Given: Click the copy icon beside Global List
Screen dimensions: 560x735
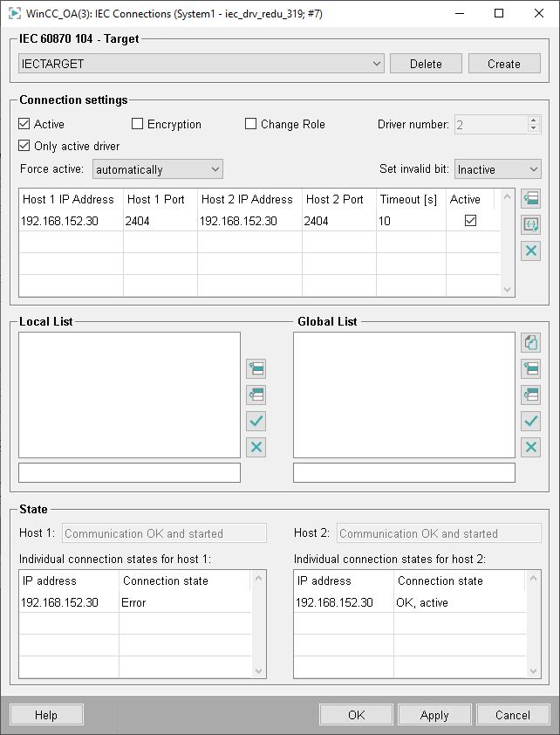Looking at the screenshot, I should [x=530, y=343].
